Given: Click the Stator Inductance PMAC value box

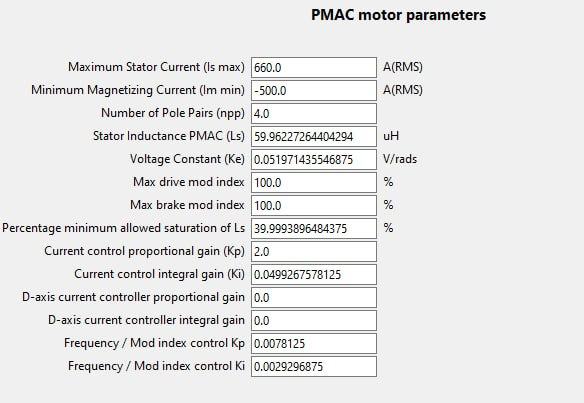Looking at the screenshot, I should tap(314, 137).
